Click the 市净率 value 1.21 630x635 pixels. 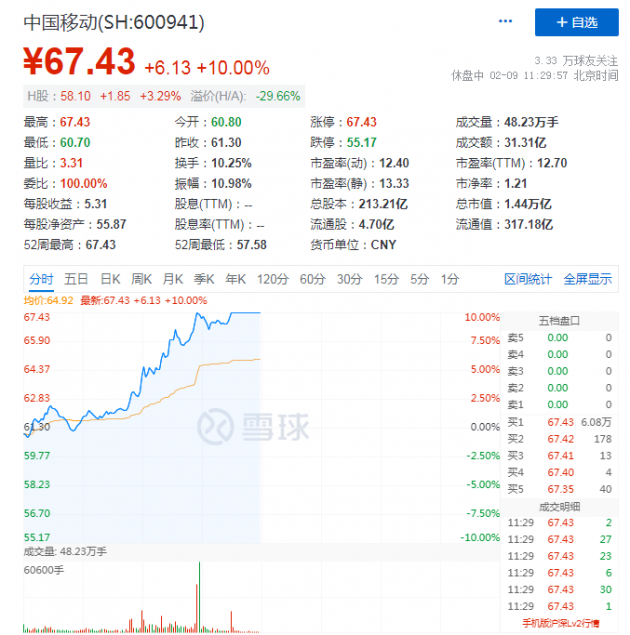(x=515, y=184)
